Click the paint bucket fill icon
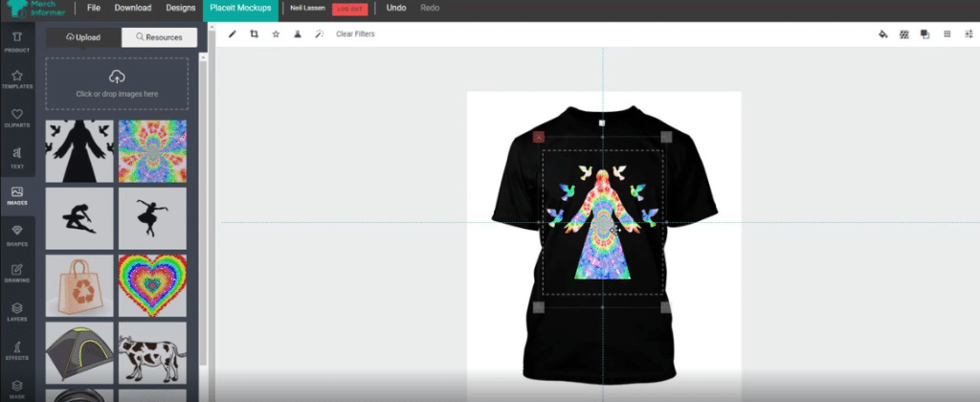Image resolution: width=980 pixels, height=402 pixels. tap(883, 33)
